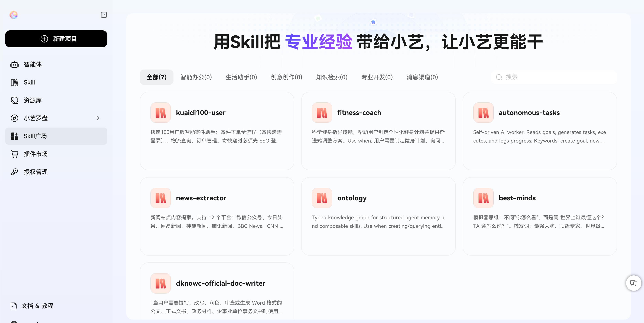Click the shopping cart icon beside 插件市场
The width and height of the screenshot is (644, 323).
coord(14,154)
